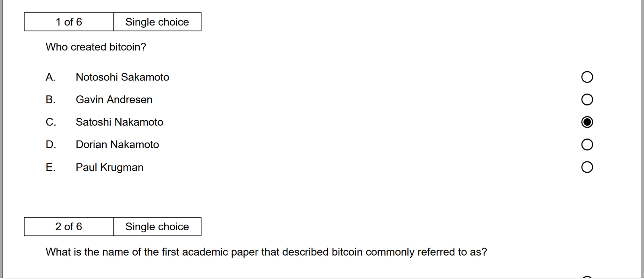
Task: Click the "Dorian Nakamoto" answer label
Action: (117, 145)
